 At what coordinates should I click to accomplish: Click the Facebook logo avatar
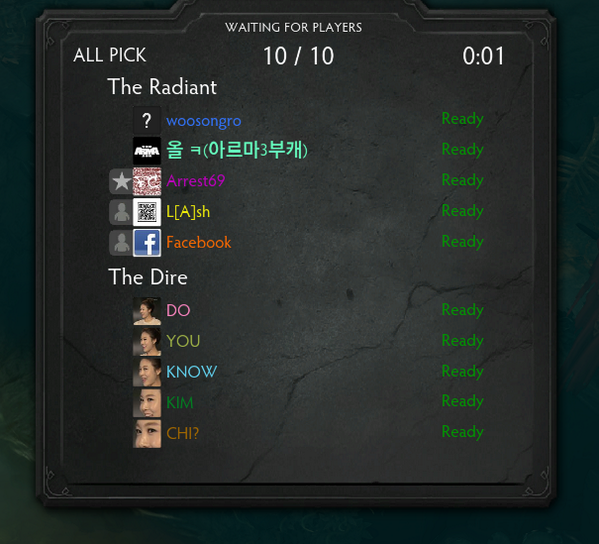click(147, 243)
